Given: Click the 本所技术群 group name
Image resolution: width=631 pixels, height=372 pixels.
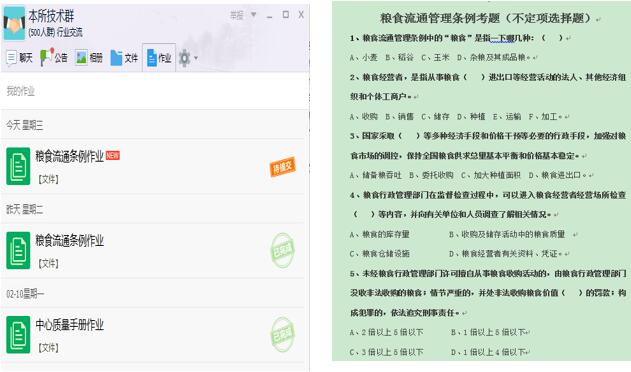Looking at the screenshot, I should (51, 16).
